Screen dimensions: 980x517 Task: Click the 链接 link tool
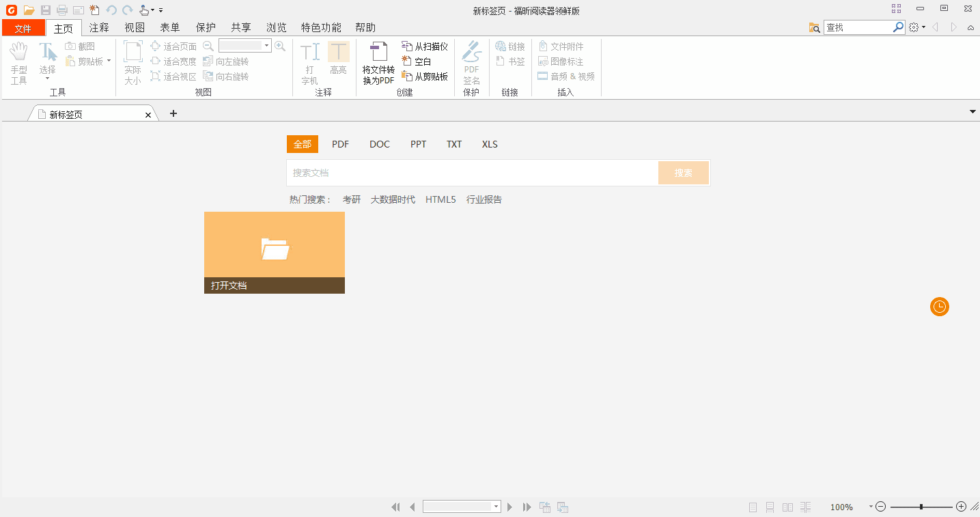coord(510,46)
